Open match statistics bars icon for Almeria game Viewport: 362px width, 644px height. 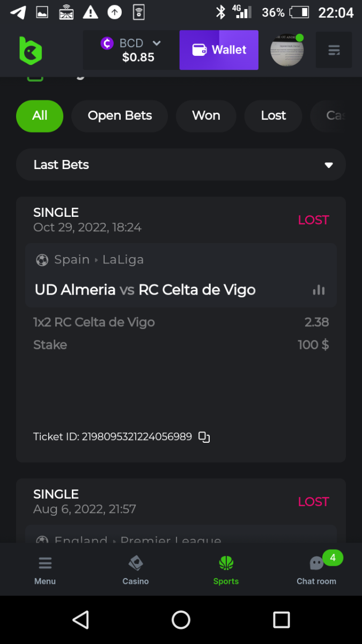point(319,290)
